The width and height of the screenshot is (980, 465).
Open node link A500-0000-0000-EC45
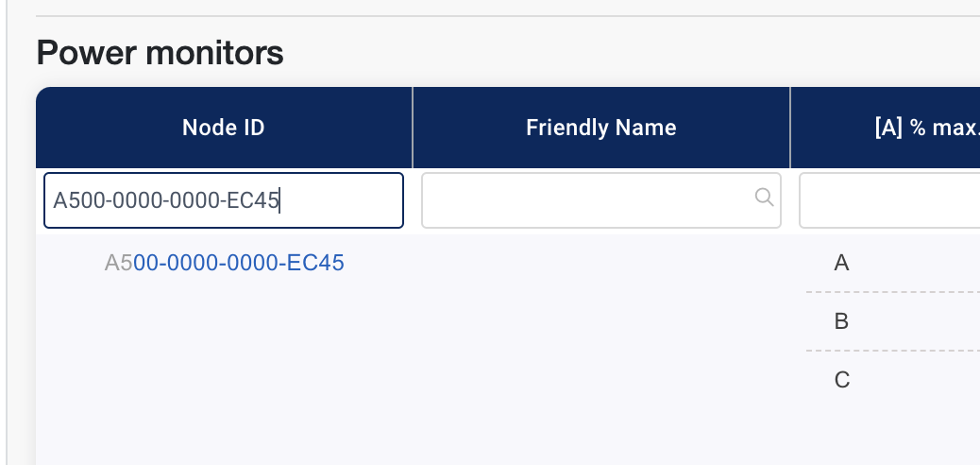tap(225, 263)
